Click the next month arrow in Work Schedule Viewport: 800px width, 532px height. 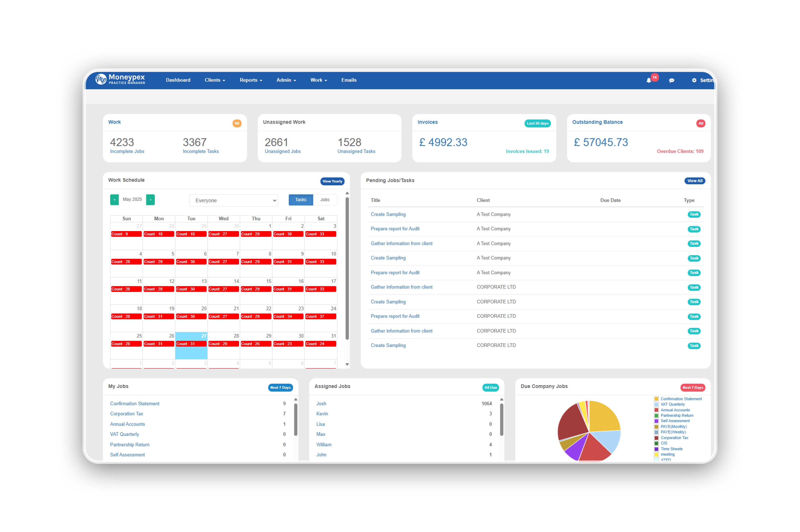(x=150, y=200)
